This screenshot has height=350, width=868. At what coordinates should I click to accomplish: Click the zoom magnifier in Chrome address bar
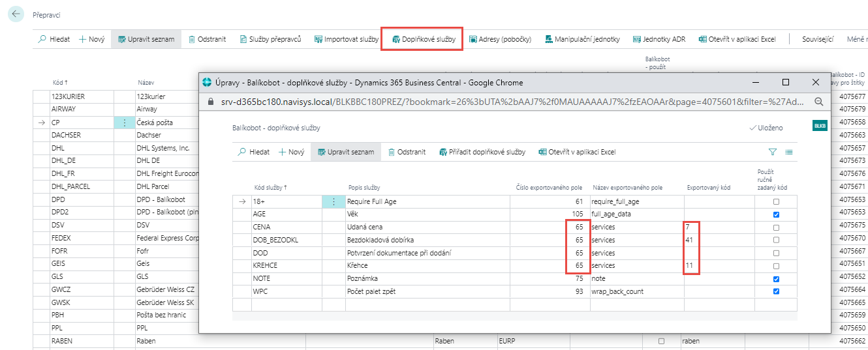click(x=818, y=102)
